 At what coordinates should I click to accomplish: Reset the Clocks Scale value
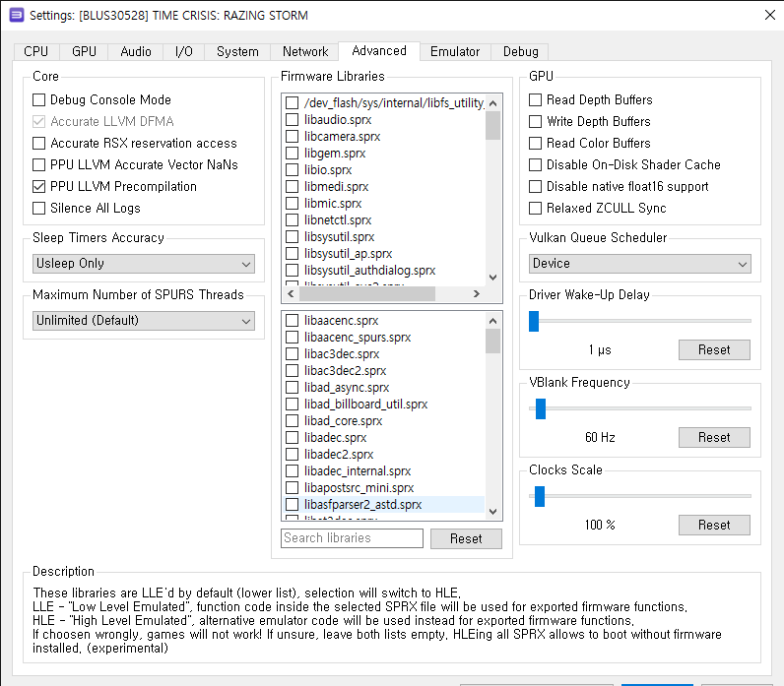click(714, 525)
